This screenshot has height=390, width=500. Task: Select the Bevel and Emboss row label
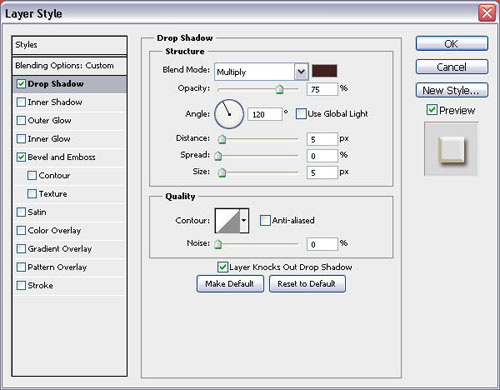62,157
